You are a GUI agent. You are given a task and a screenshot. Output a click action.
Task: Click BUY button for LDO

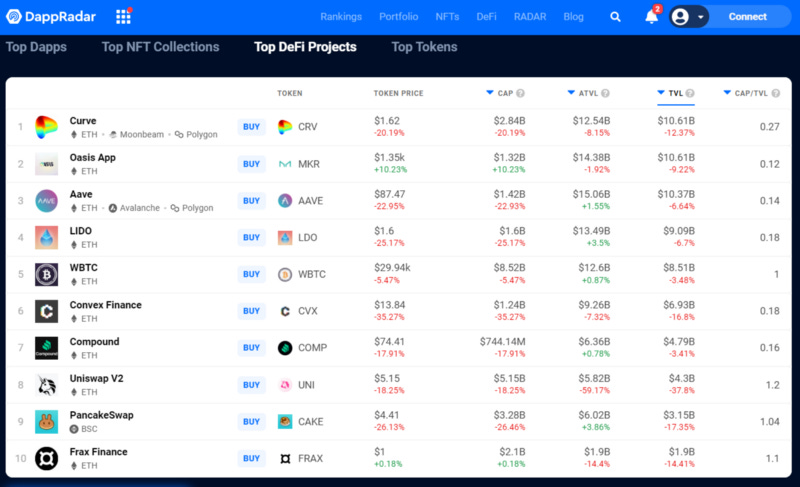pyautogui.click(x=252, y=238)
